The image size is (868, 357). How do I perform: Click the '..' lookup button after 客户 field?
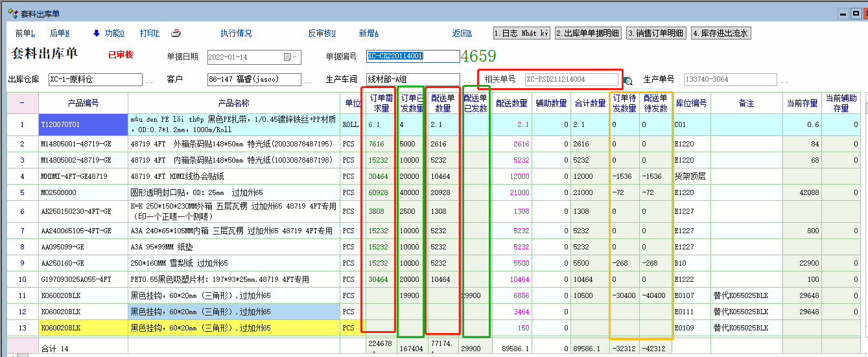click(x=309, y=81)
